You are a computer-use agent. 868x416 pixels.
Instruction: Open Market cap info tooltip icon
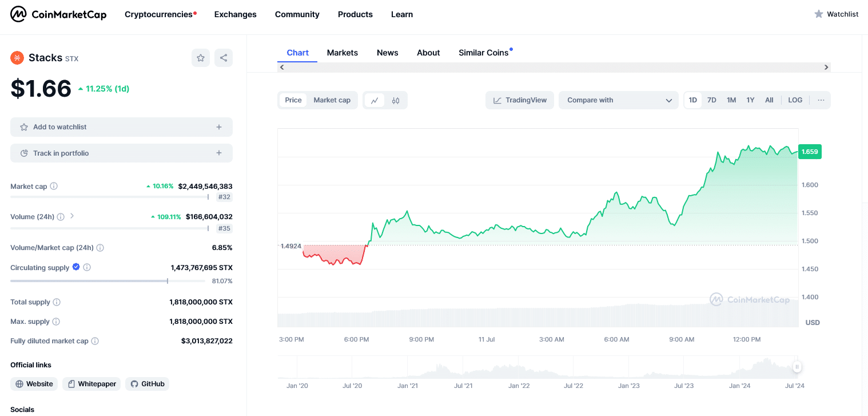(x=54, y=187)
